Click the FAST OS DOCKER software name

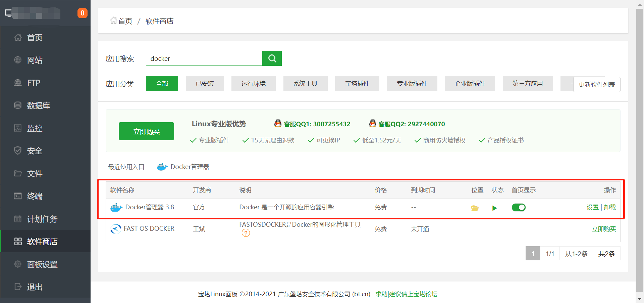[149, 229]
